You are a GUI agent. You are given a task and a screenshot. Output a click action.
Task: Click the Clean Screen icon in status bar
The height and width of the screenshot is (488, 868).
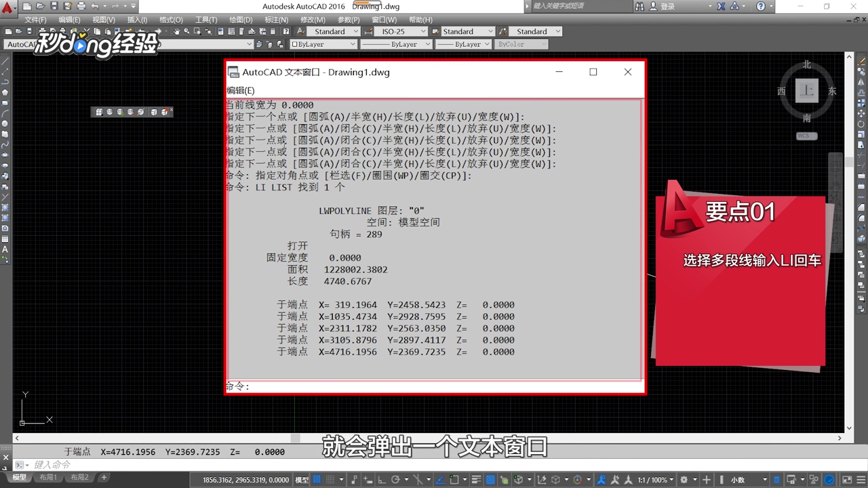tap(847, 479)
